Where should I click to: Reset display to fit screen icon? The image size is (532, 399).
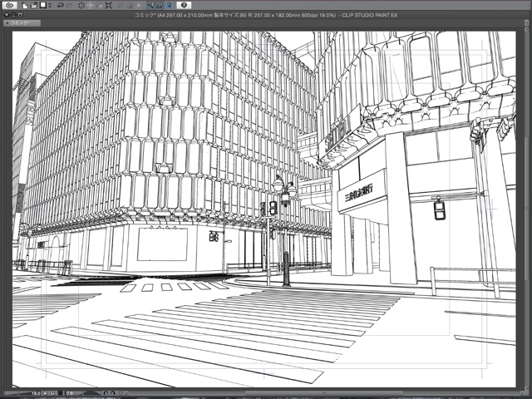(61, 393)
